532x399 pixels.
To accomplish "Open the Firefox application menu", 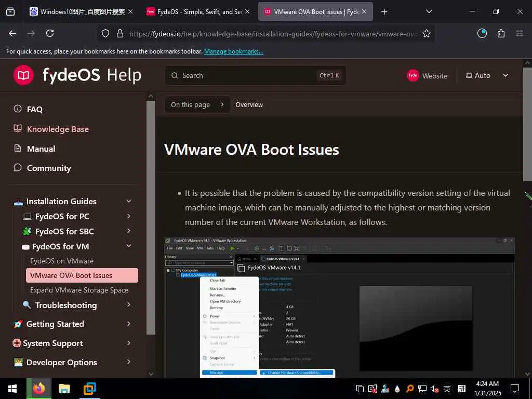I will [x=520, y=33].
